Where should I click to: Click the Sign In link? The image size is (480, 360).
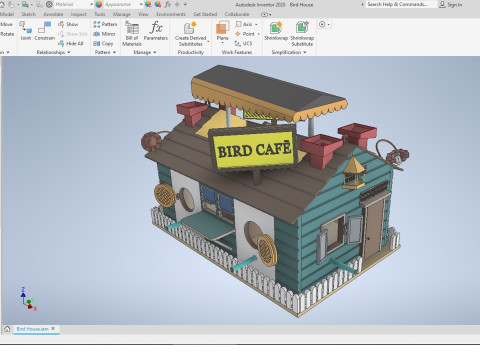pyautogui.click(x=454, y=5)
